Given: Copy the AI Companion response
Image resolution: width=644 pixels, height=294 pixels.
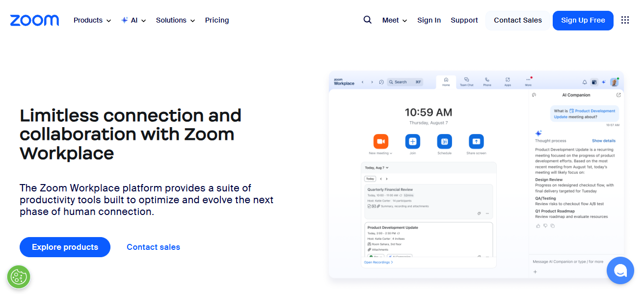Looking at the screenshot, I should pos(552,226).
